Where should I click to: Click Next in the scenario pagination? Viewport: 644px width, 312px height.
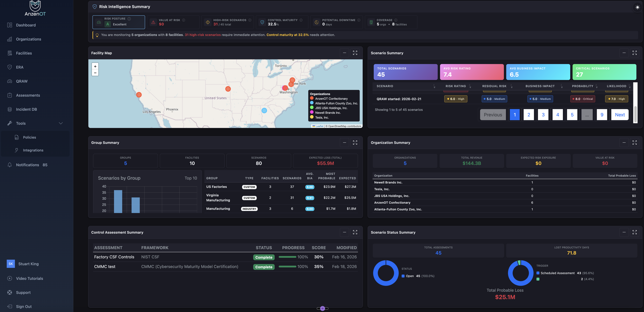click(x=620, y=114)
